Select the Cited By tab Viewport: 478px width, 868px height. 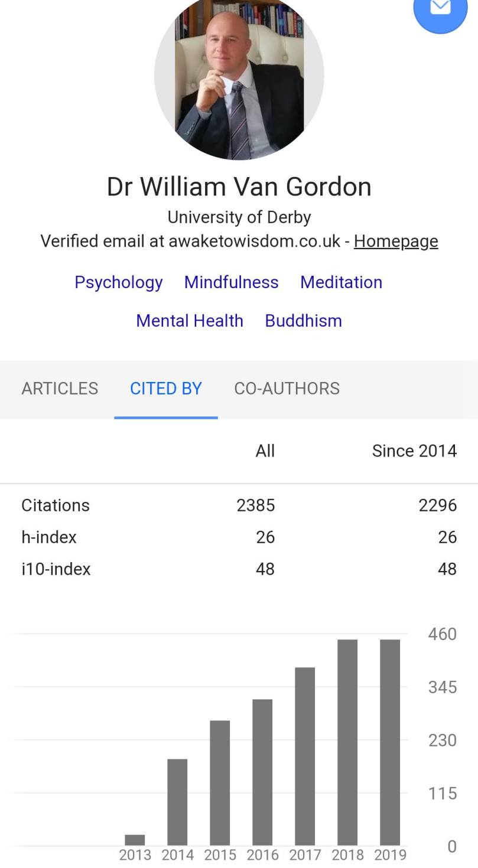166,389
